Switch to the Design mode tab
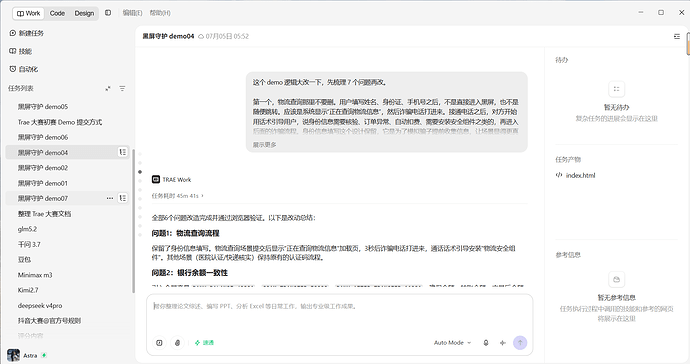 coord(84,13)
